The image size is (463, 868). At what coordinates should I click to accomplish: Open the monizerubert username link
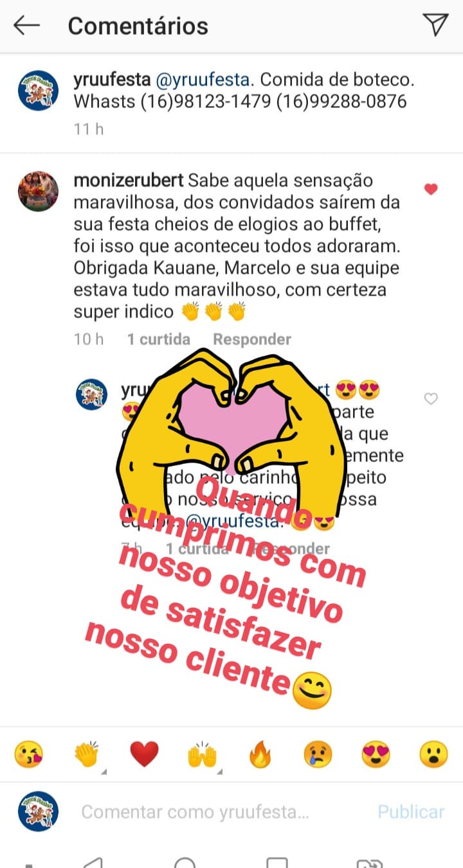129,181
